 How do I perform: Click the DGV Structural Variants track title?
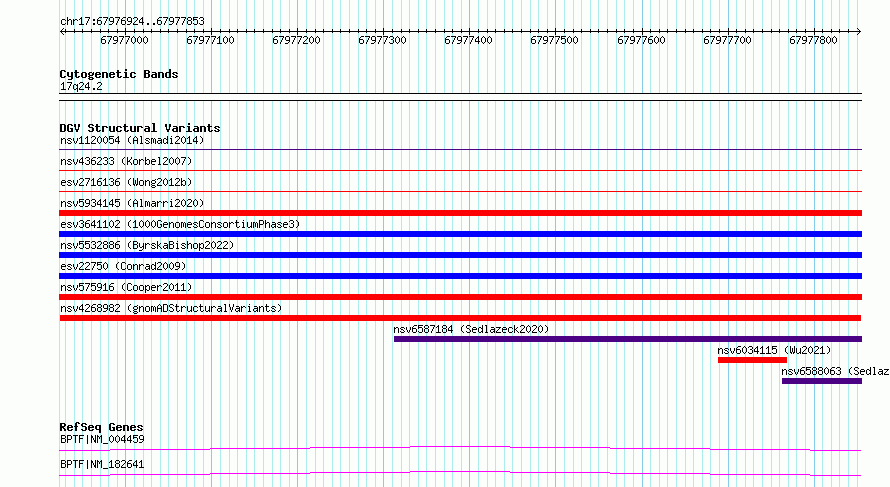(x=140, y=128)
